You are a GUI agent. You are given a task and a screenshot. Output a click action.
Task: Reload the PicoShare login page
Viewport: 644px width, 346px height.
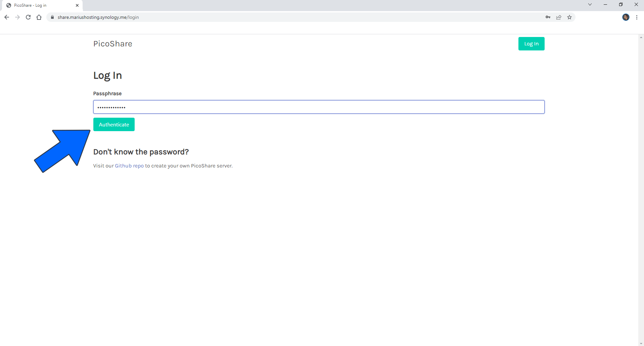(x=28, y=17)
